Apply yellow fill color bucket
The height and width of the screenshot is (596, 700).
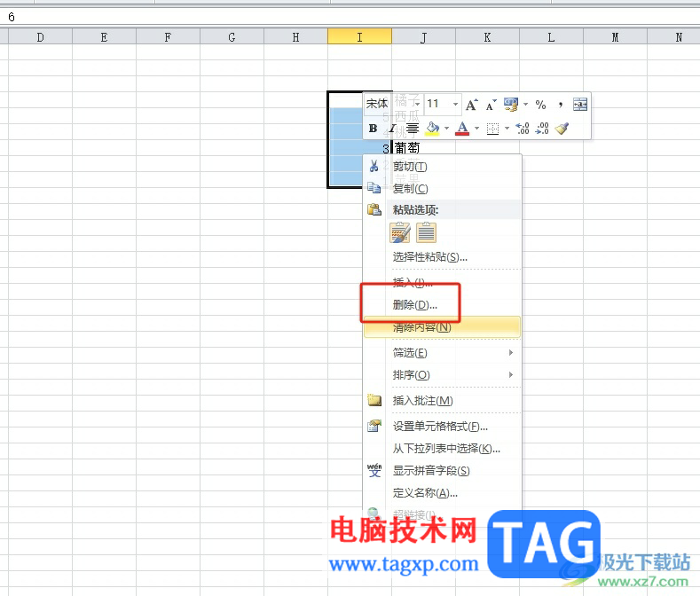432,129
